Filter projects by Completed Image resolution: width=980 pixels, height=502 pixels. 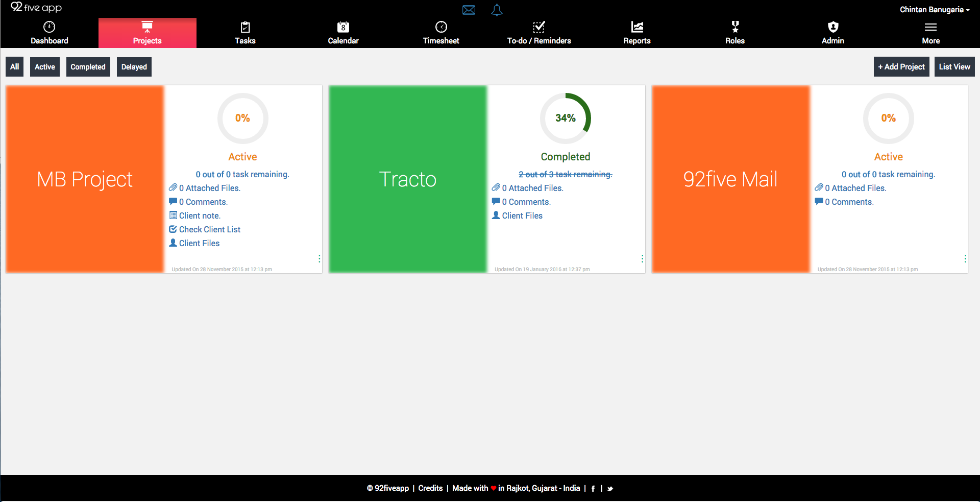click(88, 67)
